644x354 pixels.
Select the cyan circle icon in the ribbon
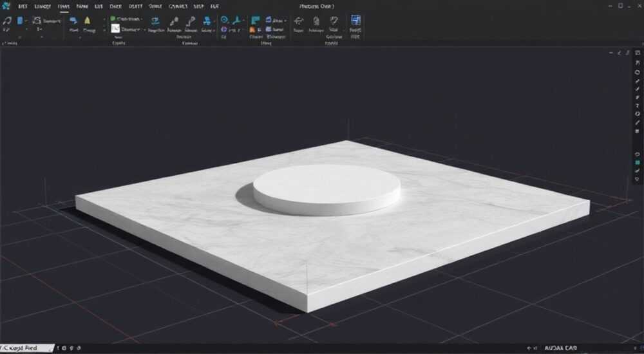224,20
